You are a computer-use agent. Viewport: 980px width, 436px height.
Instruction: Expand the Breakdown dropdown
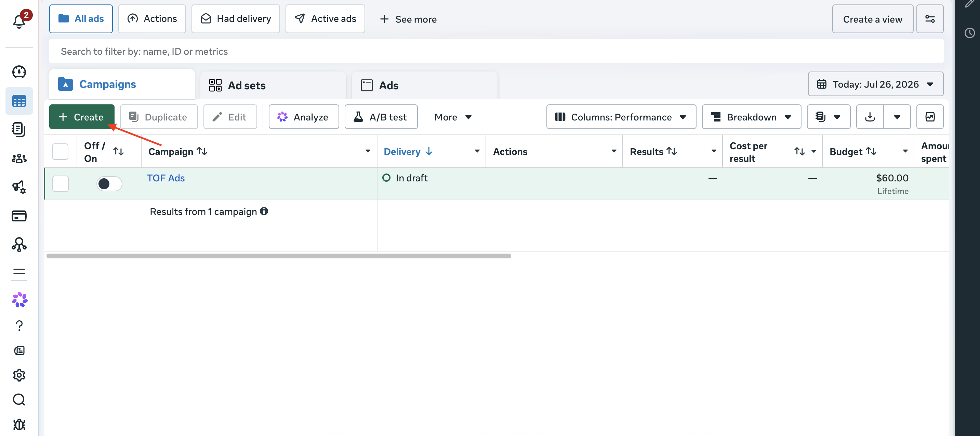751,117
